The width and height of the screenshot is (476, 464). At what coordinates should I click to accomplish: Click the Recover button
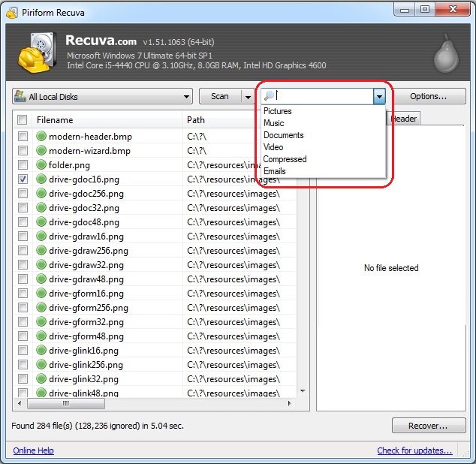coord(429,426)
